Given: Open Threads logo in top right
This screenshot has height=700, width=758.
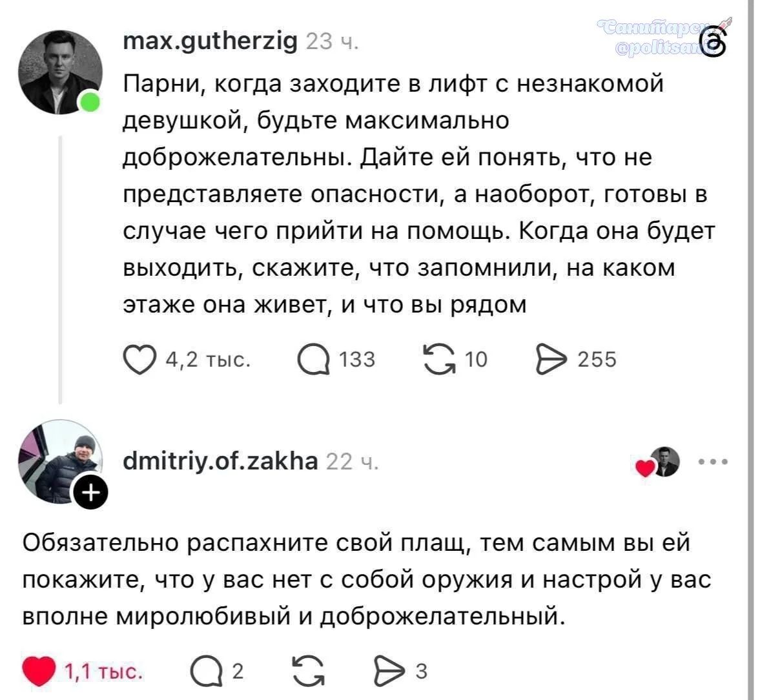Looking at the screenshot, I should [x=715, y=44].
